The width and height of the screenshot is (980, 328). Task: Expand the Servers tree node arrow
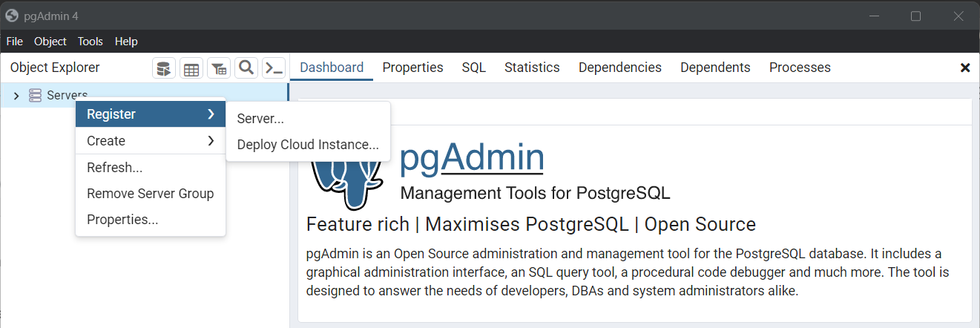[16, 96]
